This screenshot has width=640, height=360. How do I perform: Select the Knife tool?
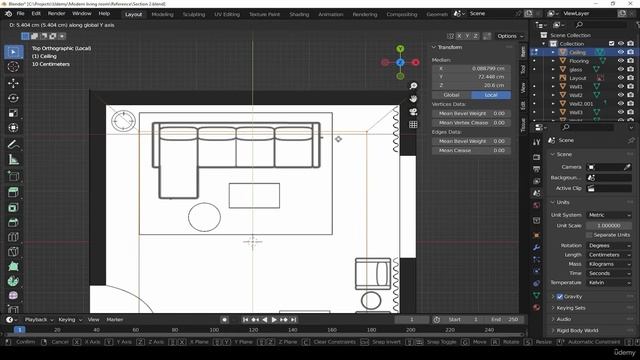tap(13, 251)
